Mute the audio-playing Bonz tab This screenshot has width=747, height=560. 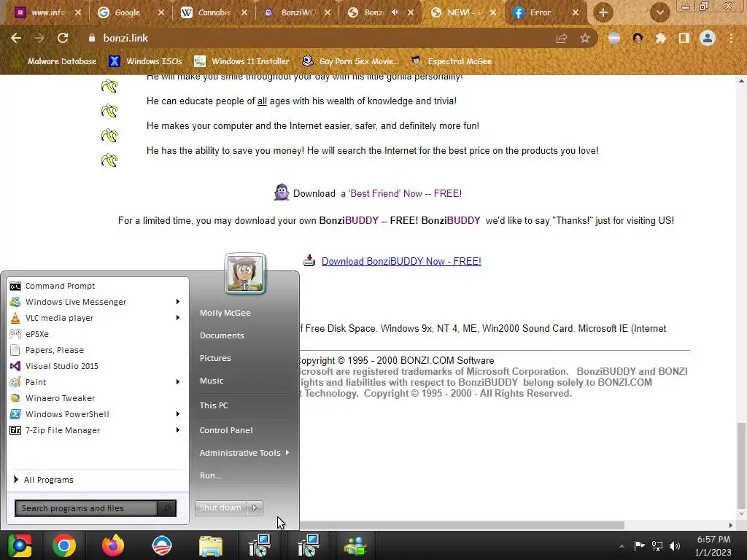pos(395,12)
